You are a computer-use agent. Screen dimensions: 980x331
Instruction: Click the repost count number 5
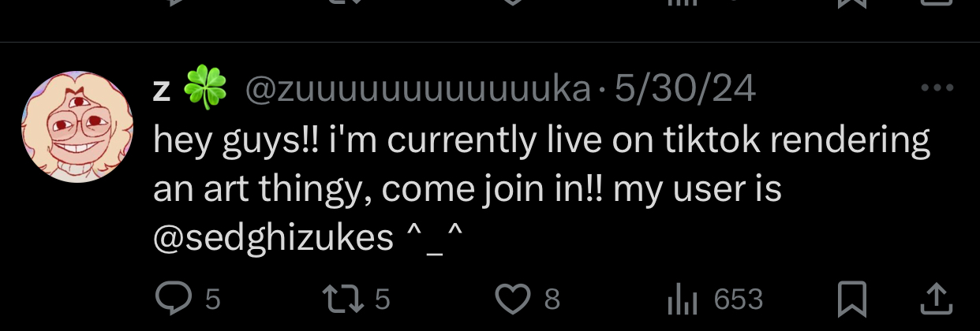[383, 299]
